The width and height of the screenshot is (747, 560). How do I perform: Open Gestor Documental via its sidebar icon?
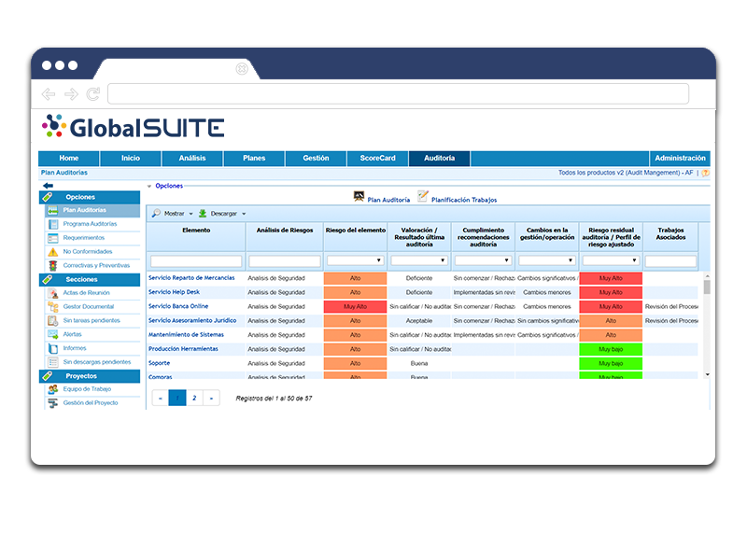point(53,306)
